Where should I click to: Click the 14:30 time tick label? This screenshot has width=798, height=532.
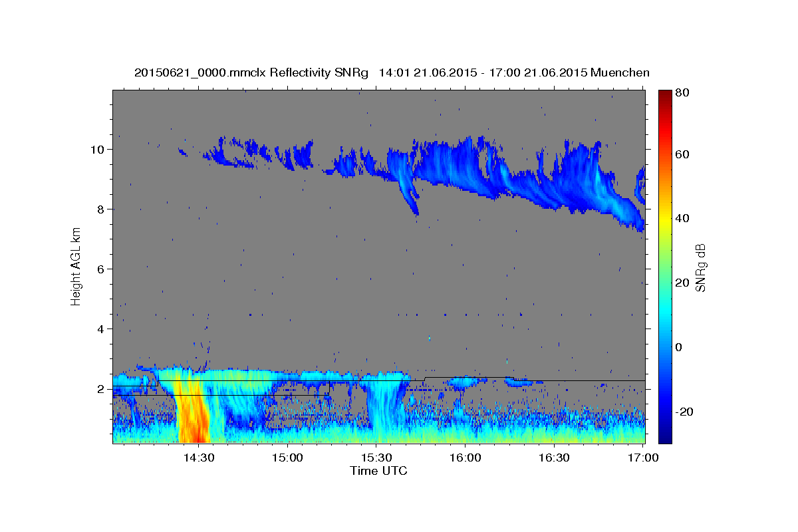tap(199, 458)
